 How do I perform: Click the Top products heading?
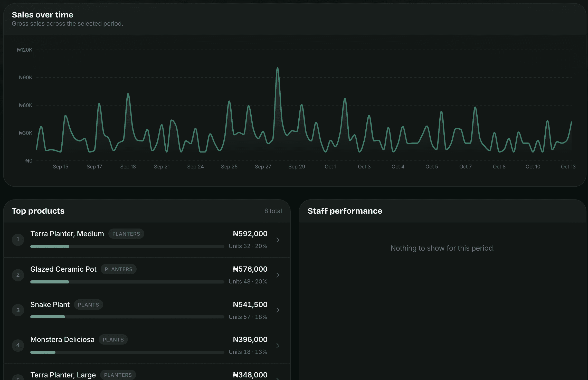38,211
